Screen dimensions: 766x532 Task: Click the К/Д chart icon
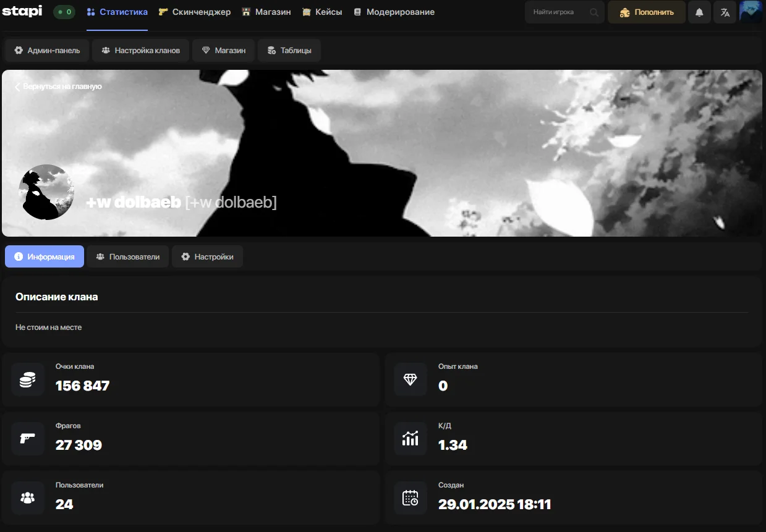tap(411, 439)
